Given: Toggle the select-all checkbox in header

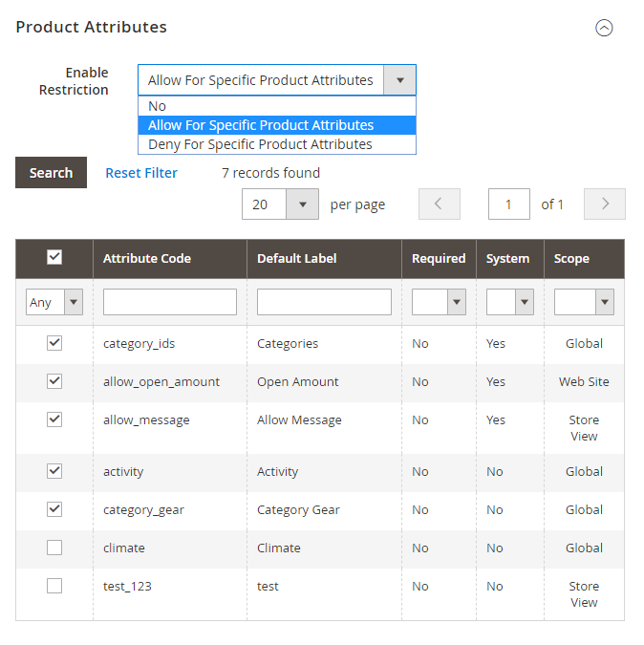Looking at the screenshot, I should click(x=54, y=257).
